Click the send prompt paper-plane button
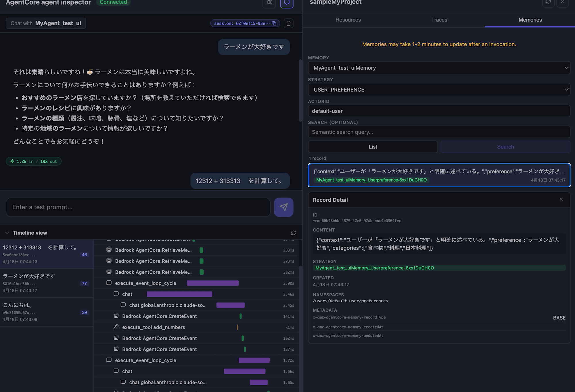575x392 pixels. pyautogui.click(x=283, y=207)
